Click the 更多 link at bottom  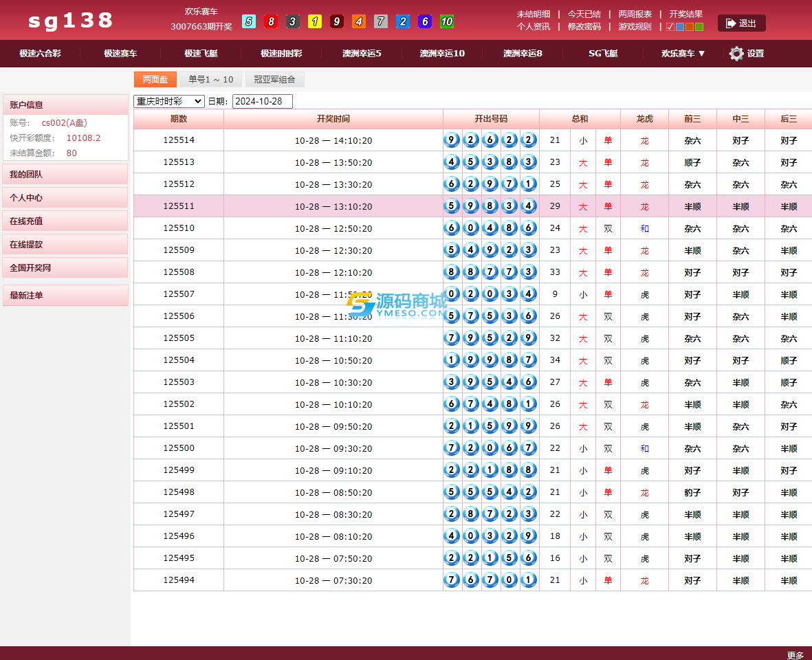pos(795,654)
